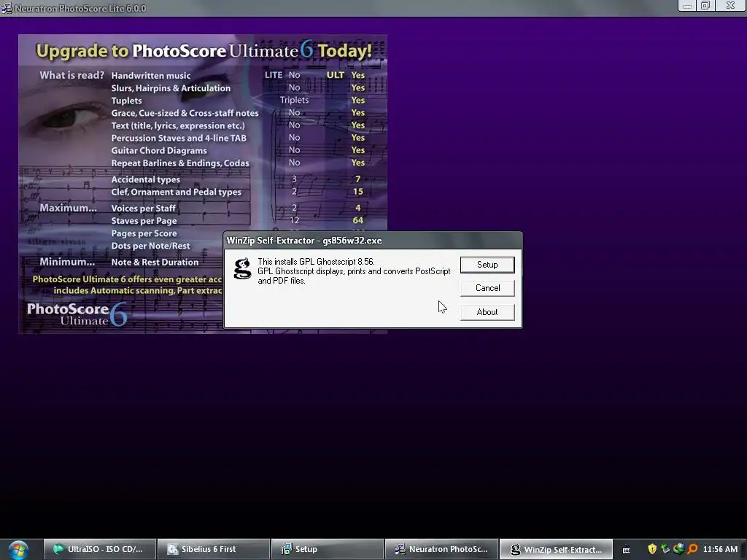The height and width of the screenshot is (560, 747).
Task: Click the 'Staves per Page' text
Action: [x=144, y=221]
